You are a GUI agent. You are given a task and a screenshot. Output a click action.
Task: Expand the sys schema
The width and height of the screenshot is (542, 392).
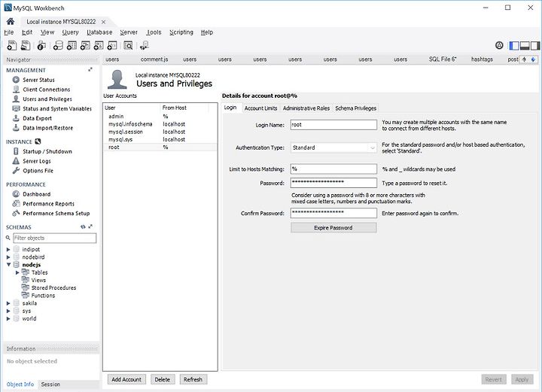tap(8, 311)
